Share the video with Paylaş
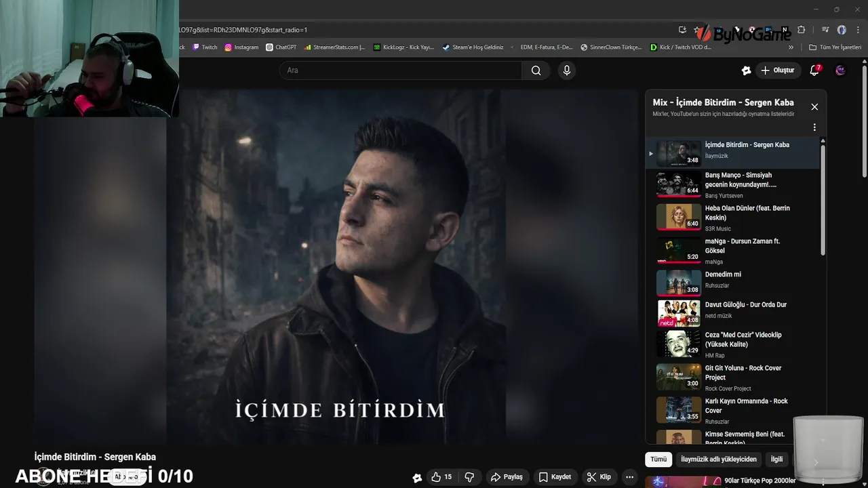Viewport: 868px width, 488px height. (507, 477)
